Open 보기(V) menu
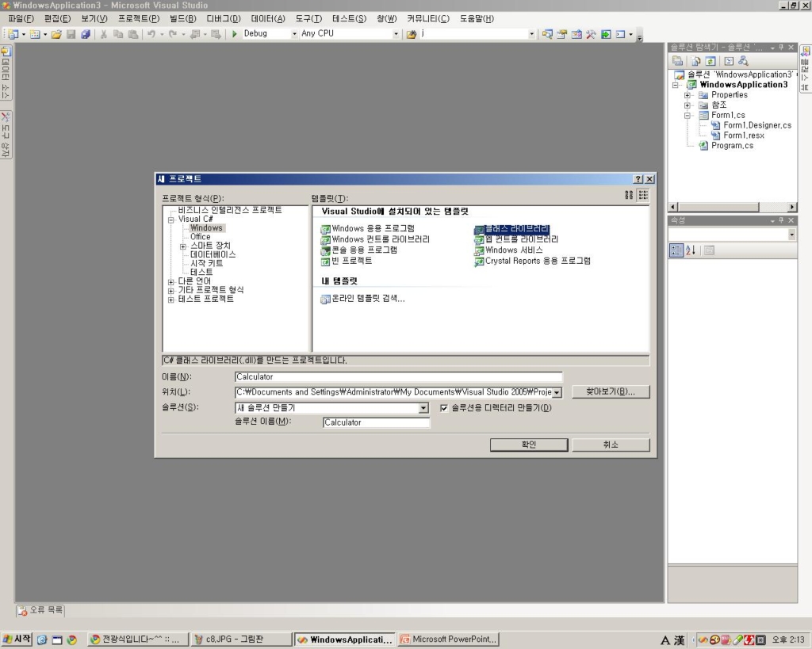The image size is (812, 649). coord(94,19)
